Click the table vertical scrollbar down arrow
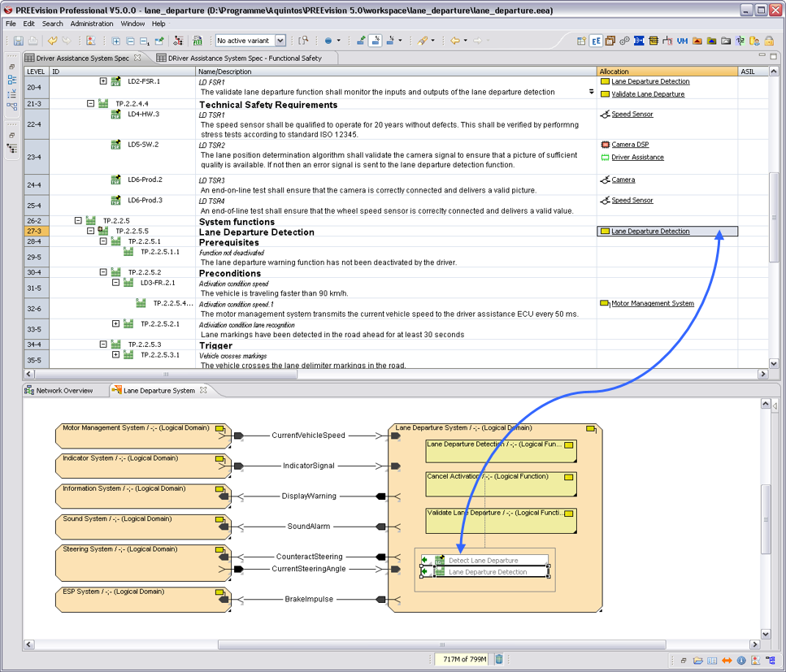The width and height of the screenshot is (786, 672). [774, 363]
